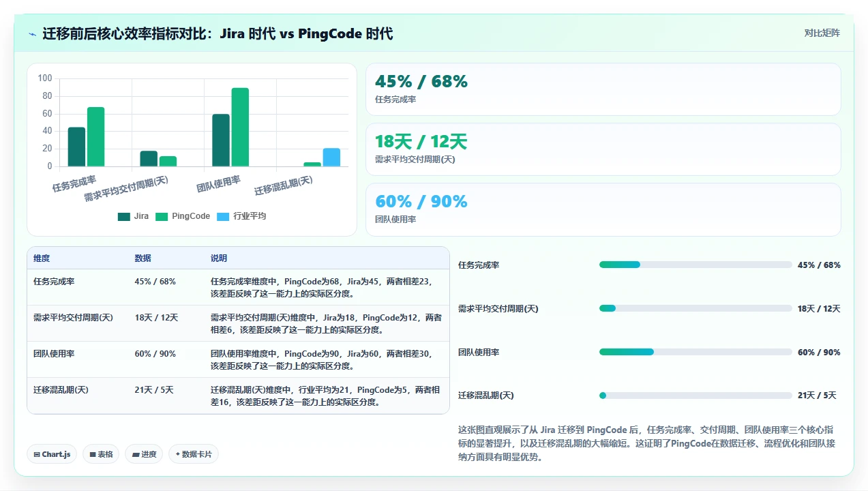
Task: Click the 团队使用率 axis label in the chart
Action: click(x=218, y=183)
